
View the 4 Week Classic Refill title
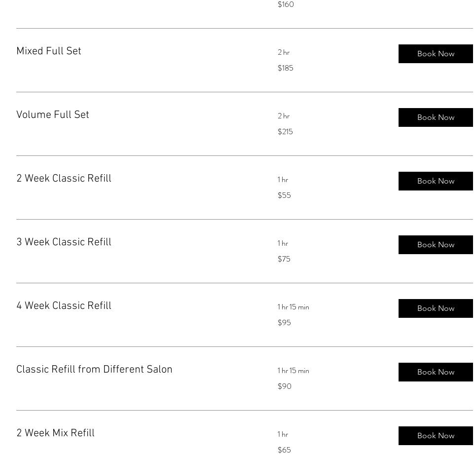coord(64,306)
